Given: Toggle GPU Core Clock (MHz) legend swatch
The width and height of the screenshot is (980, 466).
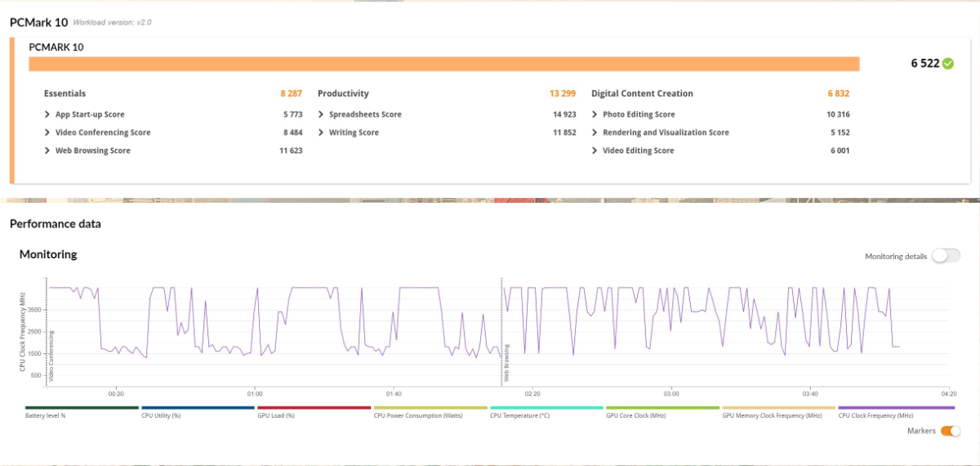Looking at the screenshot, I should click(661, 407).
